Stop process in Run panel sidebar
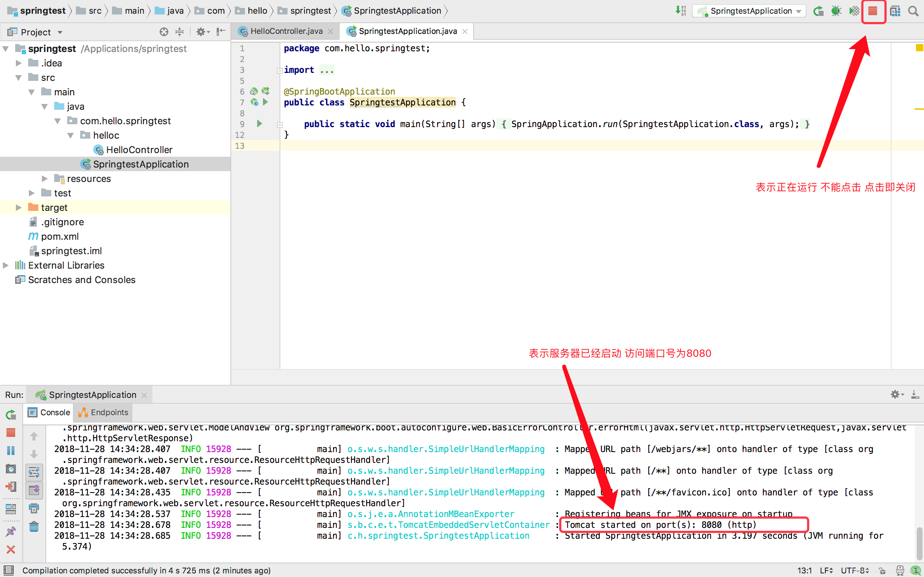Image resolution: width=924 pixels, height=577 pixels. pyautogui.click(x=11, y=433)
